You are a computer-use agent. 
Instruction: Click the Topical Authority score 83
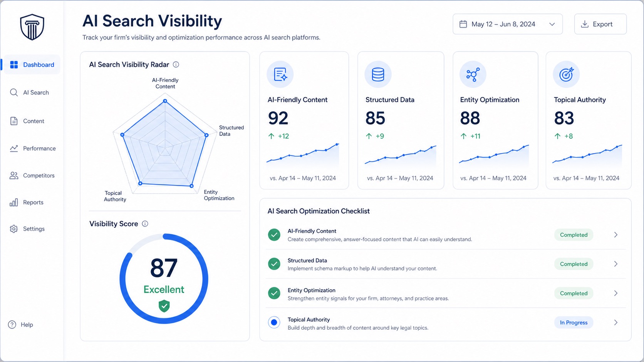[564, 118]
